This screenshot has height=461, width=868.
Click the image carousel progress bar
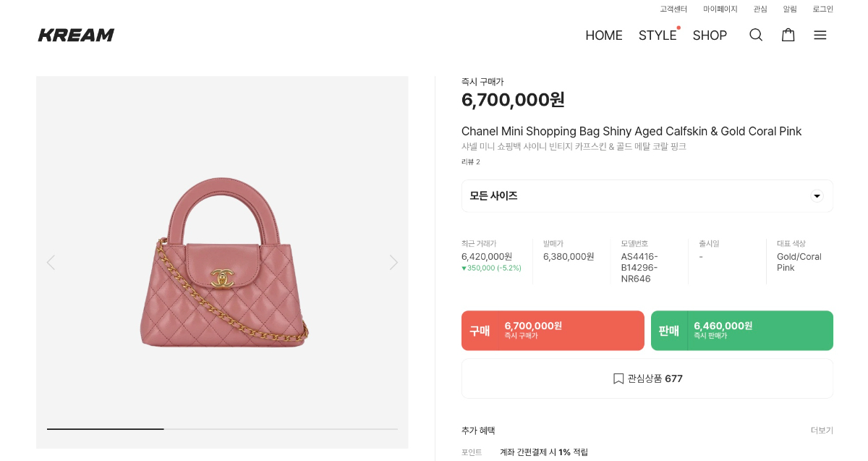coord(222,429)
